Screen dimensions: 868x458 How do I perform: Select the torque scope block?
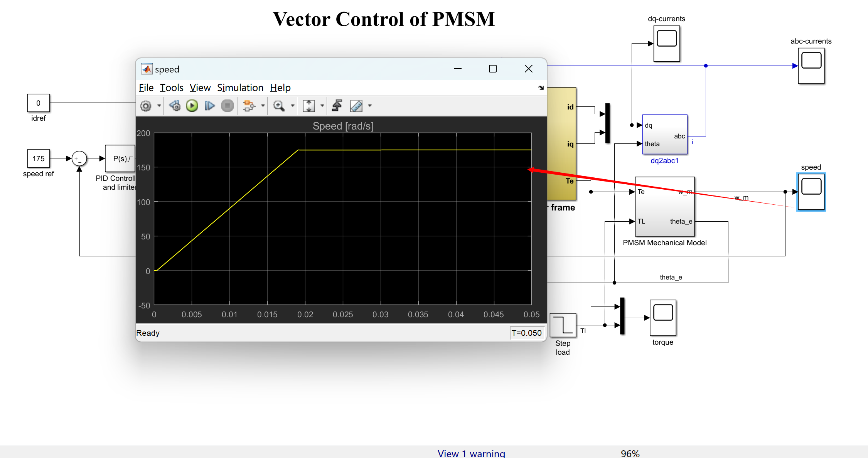[663, 318]
